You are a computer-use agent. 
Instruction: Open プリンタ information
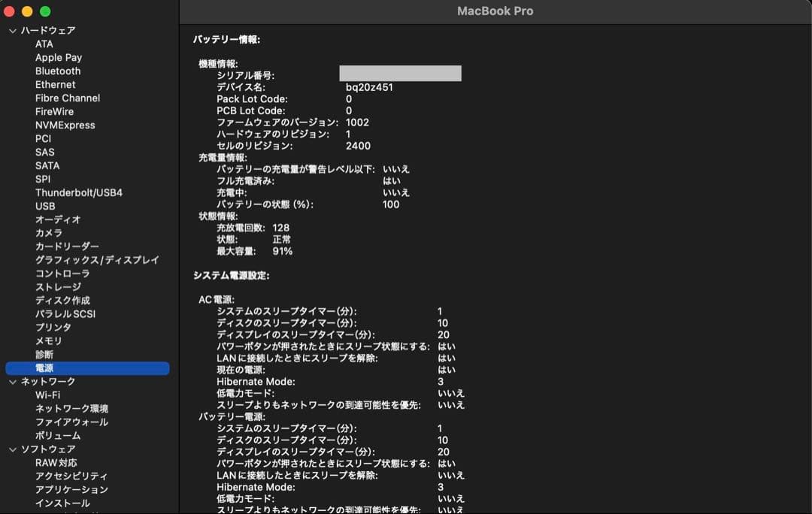(52, 328)
